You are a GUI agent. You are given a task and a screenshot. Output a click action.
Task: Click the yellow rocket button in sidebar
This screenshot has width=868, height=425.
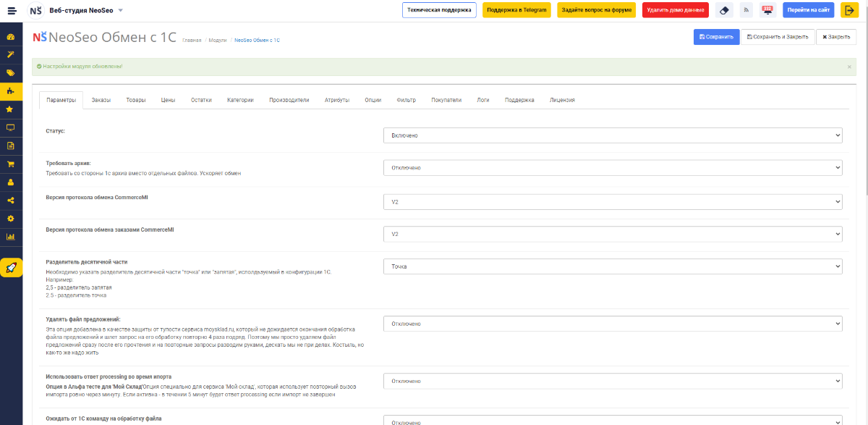[11, 268]
